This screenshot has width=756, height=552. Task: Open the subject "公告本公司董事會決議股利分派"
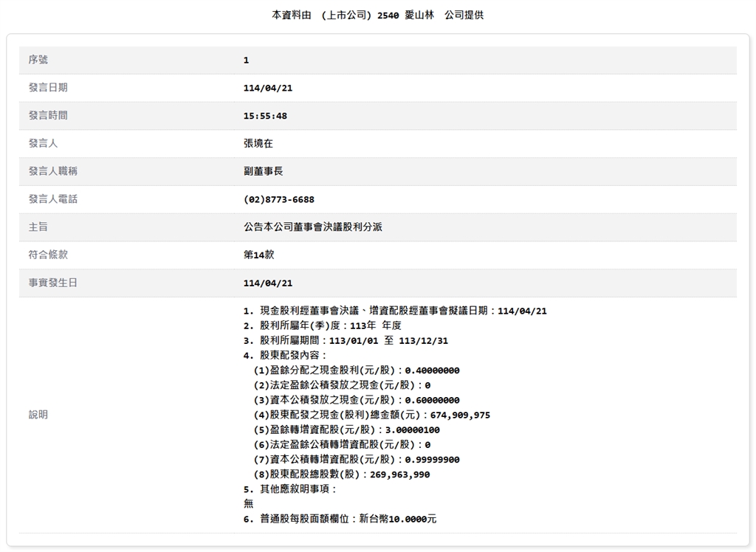click(x=315, y=227)
